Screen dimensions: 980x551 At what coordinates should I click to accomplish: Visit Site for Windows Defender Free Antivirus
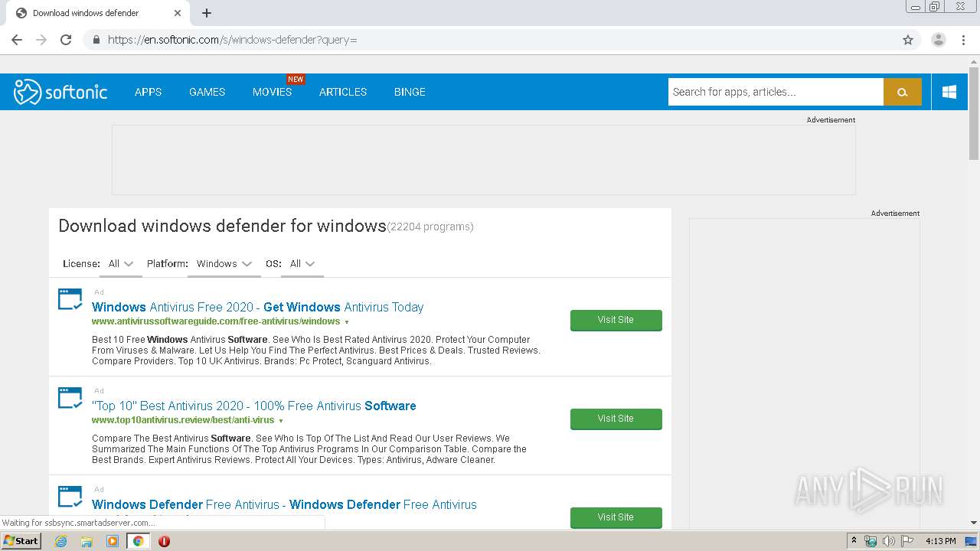point(616,517)
